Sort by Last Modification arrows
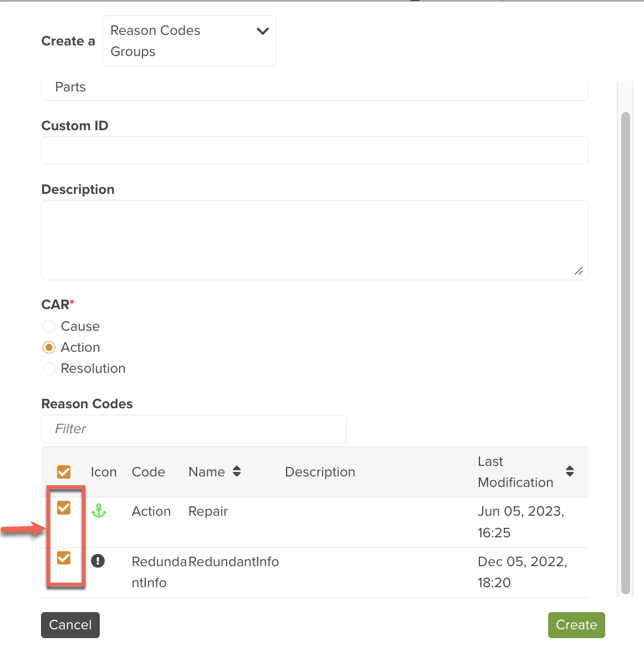This screenshot has height=647, width=644. click(570, 471)
